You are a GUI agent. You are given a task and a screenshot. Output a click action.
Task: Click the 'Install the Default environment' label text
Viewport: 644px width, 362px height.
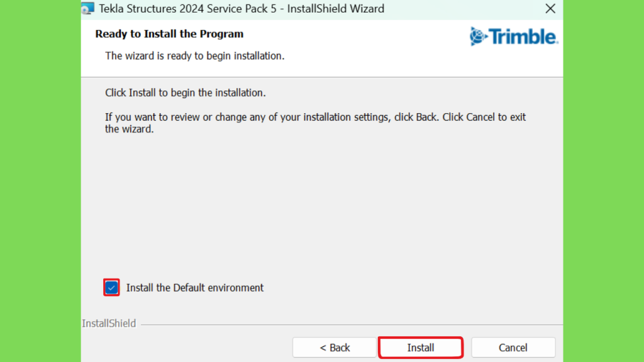pyautogui.click(x=195, y=288)
